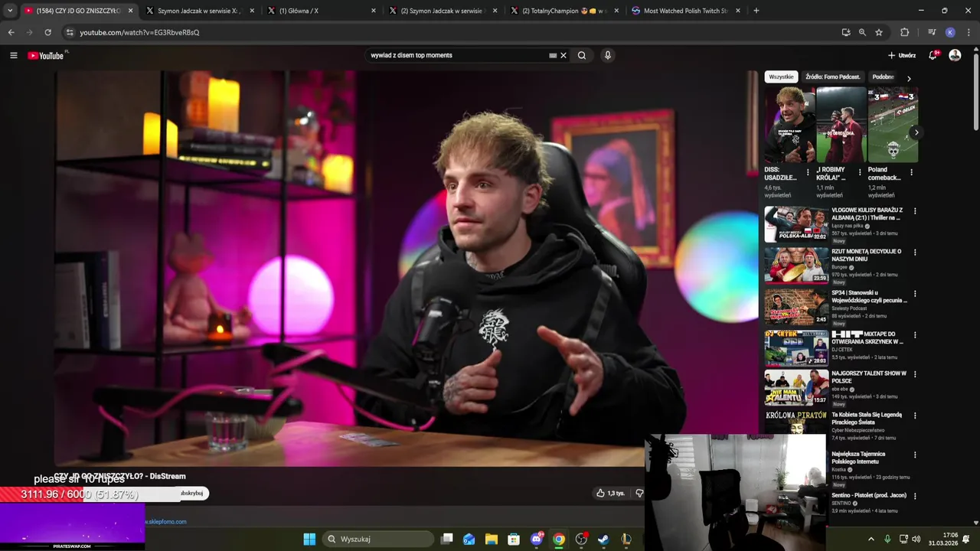
Task: Open 'Ta Kobieta Stała Się Legendą Pirackiego Świata'
Action: pos(867,419)
